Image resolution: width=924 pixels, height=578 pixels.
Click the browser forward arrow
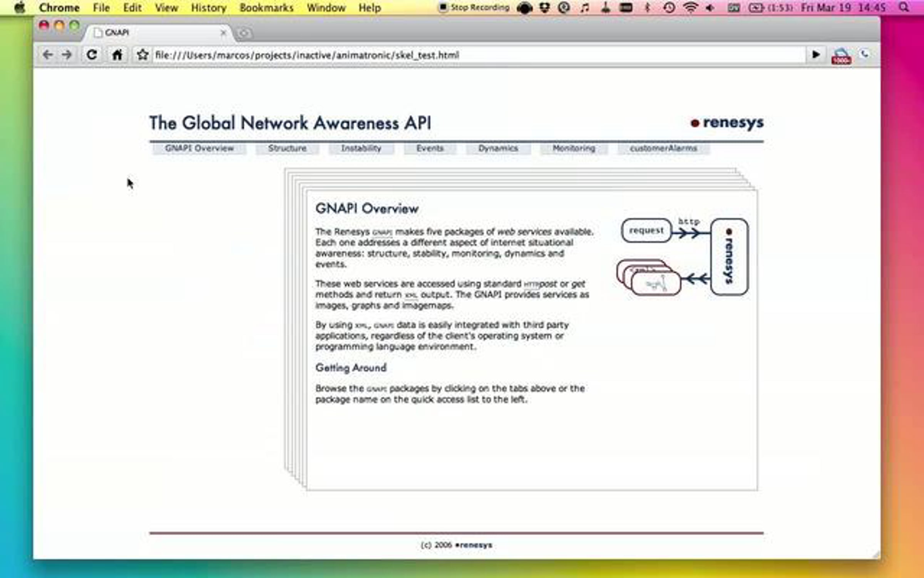tap(67, 55)
